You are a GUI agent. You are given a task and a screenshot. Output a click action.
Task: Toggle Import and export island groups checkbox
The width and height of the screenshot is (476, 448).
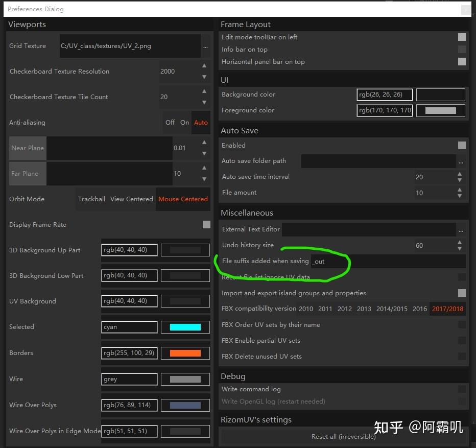(x=462, y=293)
